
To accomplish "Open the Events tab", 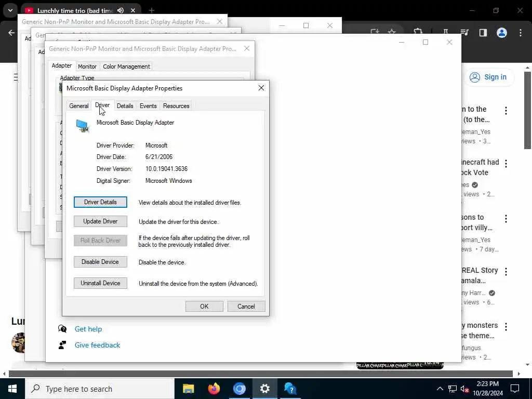I will [x=148, y=106].
